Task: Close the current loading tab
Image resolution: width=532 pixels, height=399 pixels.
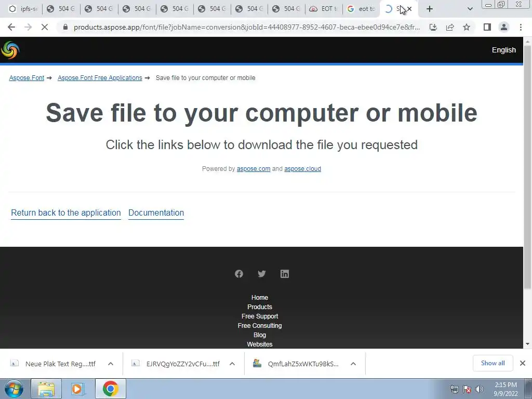Action: 409,9
